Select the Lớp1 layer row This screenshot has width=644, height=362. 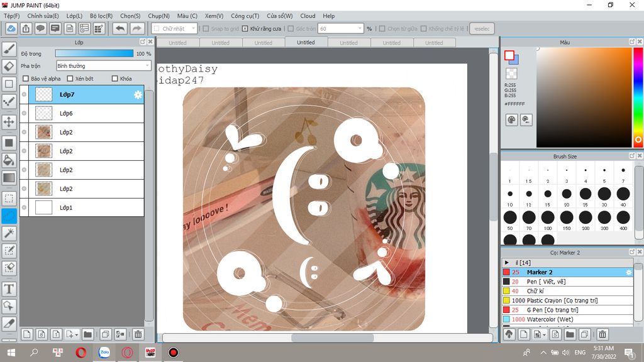coord(82,207)
